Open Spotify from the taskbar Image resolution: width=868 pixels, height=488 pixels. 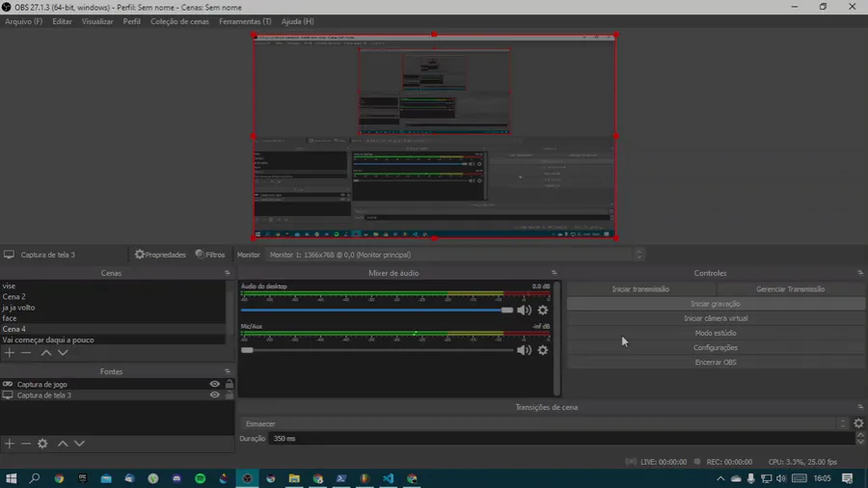201,478
